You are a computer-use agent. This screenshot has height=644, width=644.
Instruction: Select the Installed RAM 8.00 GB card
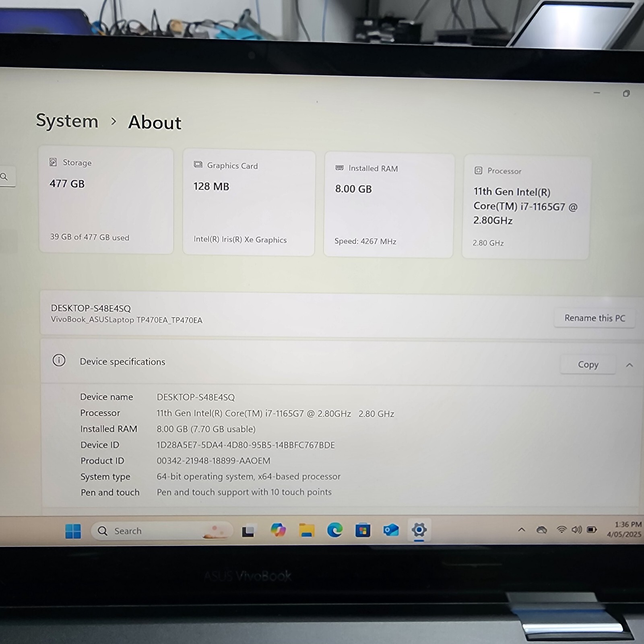(x=389, y=205)
